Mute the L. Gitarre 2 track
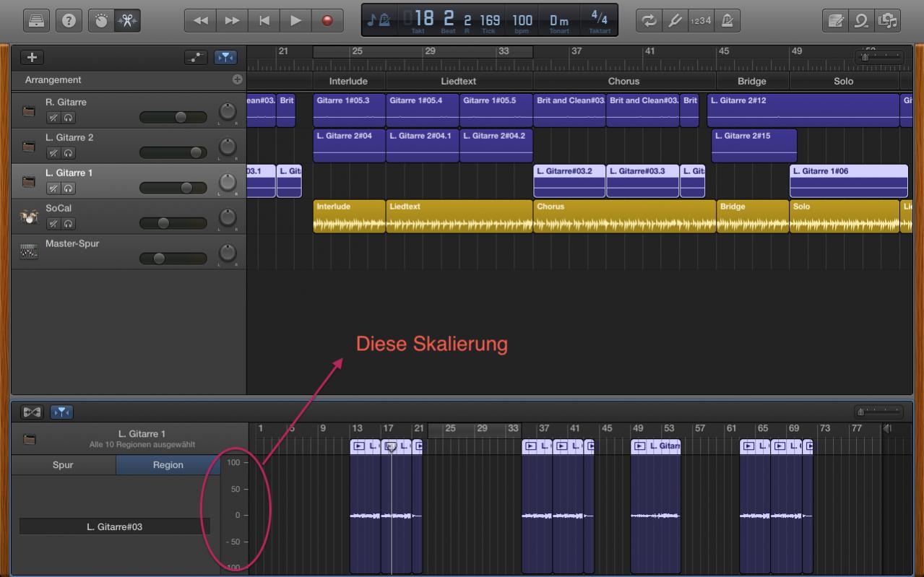 click(x=53, y=153)
